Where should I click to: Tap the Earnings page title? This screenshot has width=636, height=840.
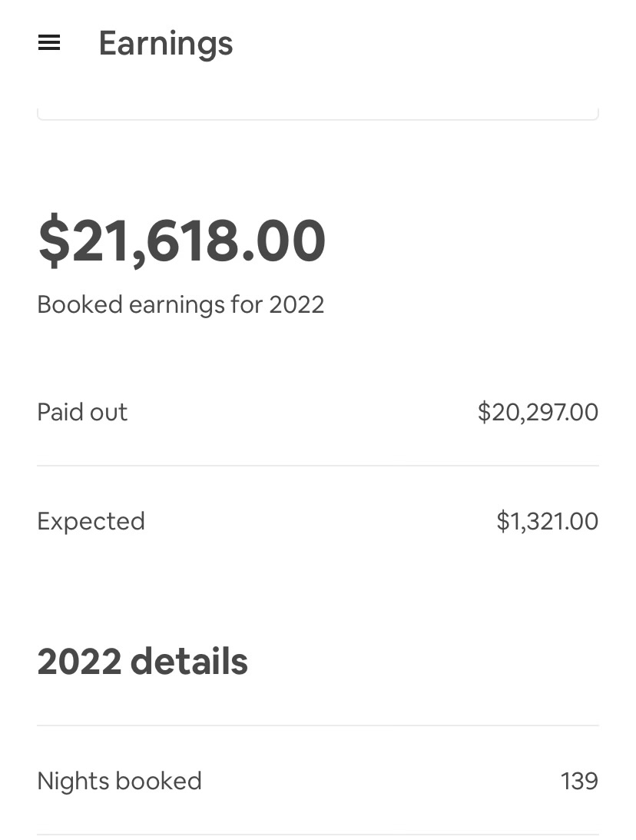point(165,43)
